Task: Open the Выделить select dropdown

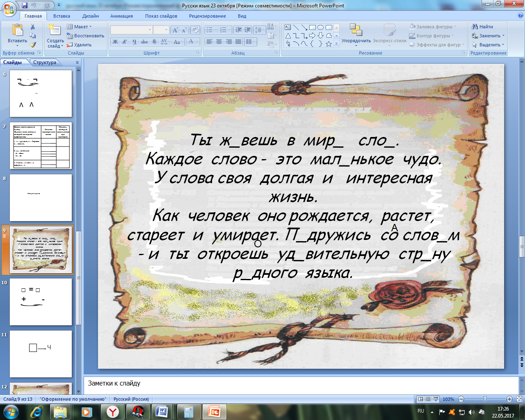Action: [488, 45]
